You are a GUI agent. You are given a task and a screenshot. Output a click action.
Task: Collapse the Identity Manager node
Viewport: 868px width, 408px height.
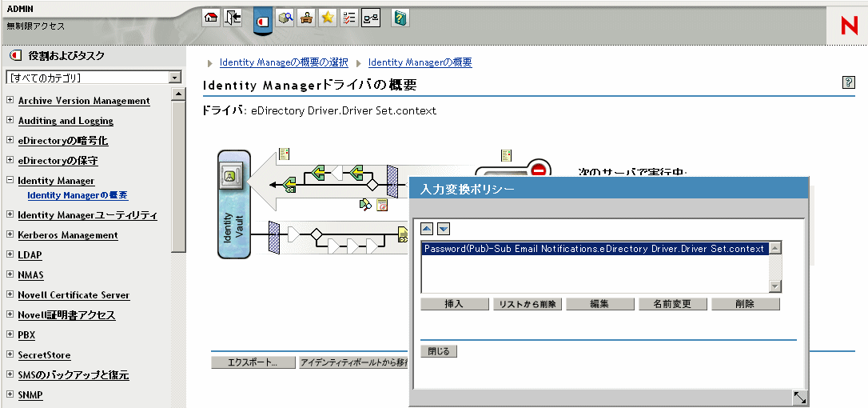coord(10,180)
